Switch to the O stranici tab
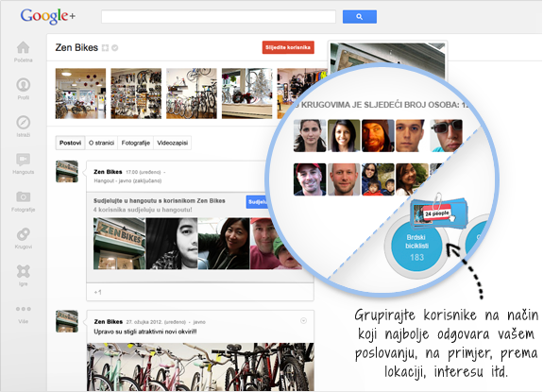 tap(101, 143)
